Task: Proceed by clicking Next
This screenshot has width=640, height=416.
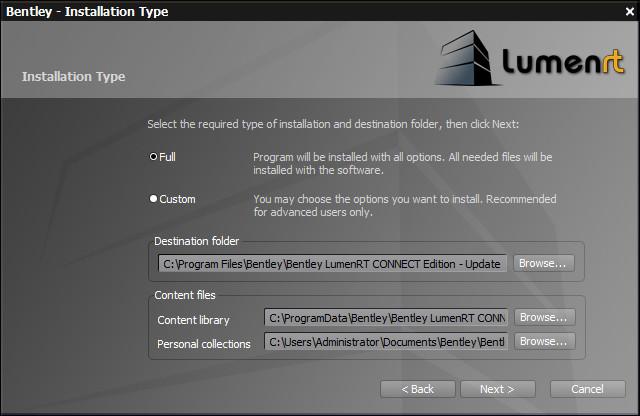Action: coord(498,389)
